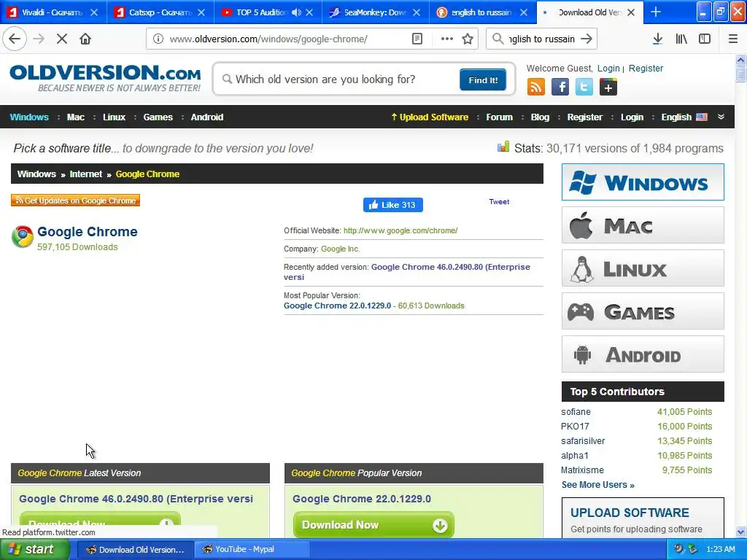747x560 pixels.
Task: Open the library icon in toolbar
Action: (x=681, y=39)
